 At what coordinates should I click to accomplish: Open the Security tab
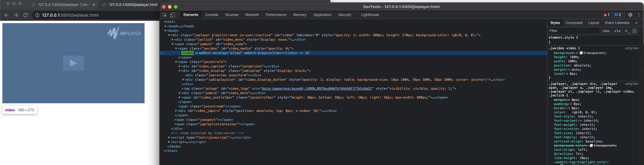coord(345,15)
